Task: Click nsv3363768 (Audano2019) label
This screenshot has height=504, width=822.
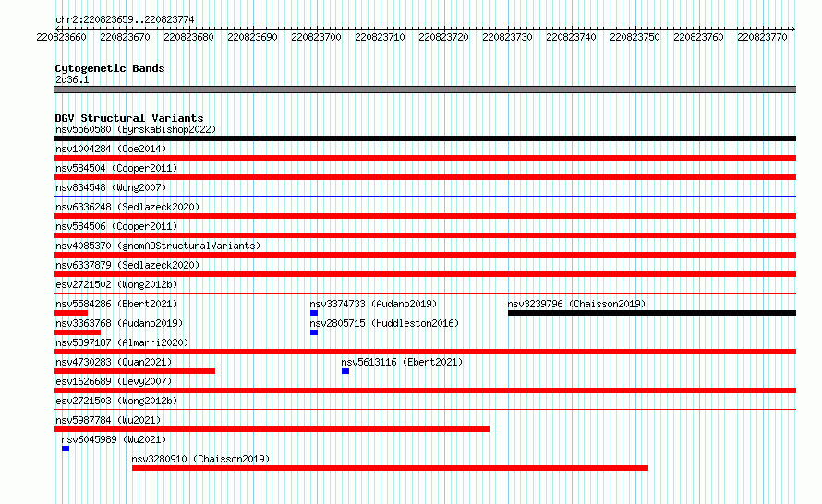Action: tap(119, 323)
